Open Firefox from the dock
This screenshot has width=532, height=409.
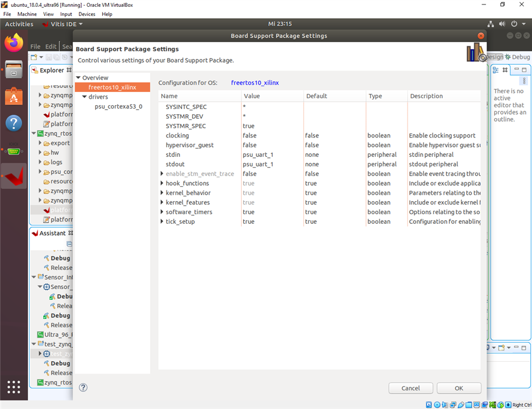tap(14, 42)
